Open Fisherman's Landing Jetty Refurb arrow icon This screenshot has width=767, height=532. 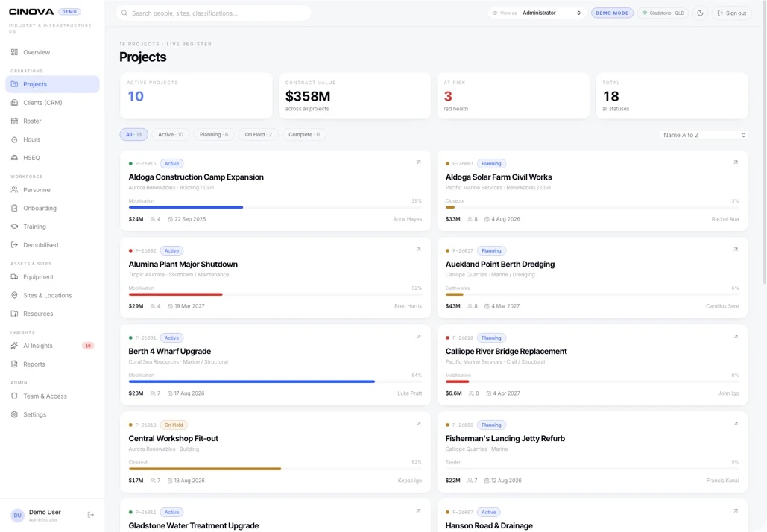pyautogui.click(x=736, y=424)
